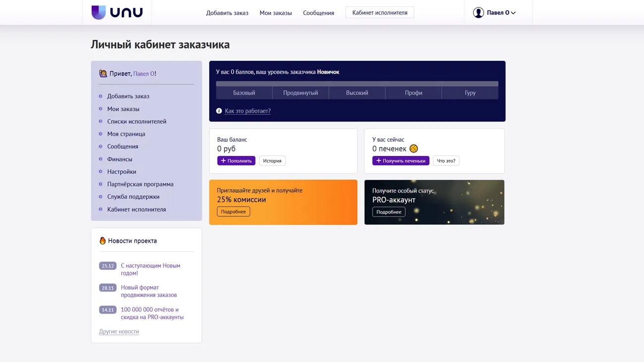Image resolution: width=644 pixels, height=362 pixels.
Task: Click the cookie icon next to печенек
Action: tap(414, 149)
